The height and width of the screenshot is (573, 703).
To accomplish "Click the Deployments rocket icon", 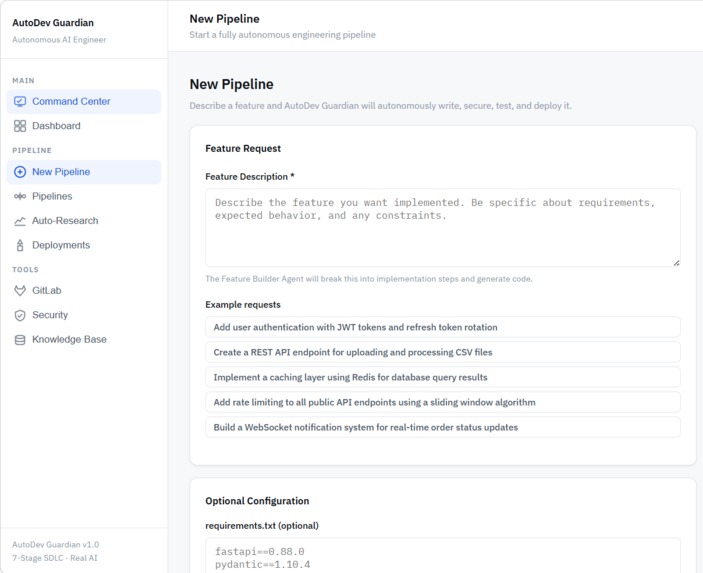I will point(20,245).
